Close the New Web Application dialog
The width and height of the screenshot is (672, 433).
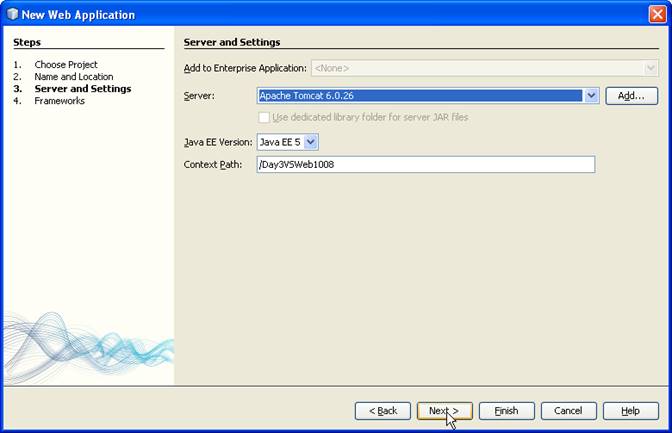657,14
